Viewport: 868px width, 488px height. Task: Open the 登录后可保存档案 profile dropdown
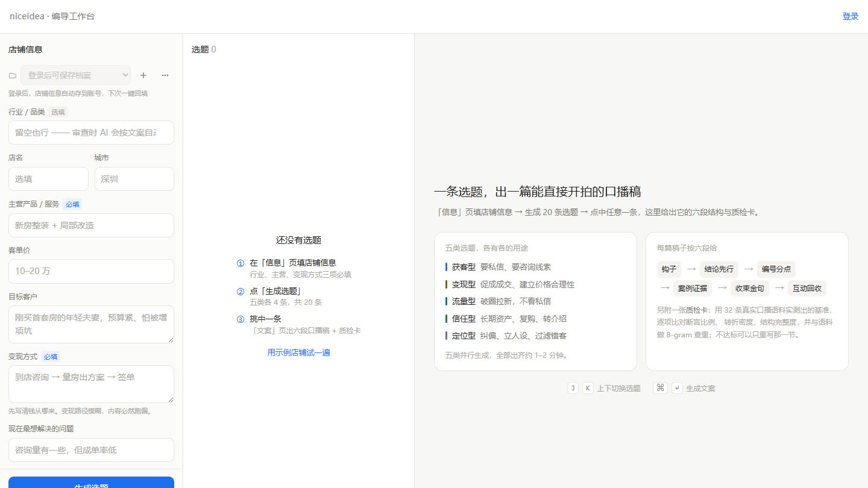click(76, 75)
